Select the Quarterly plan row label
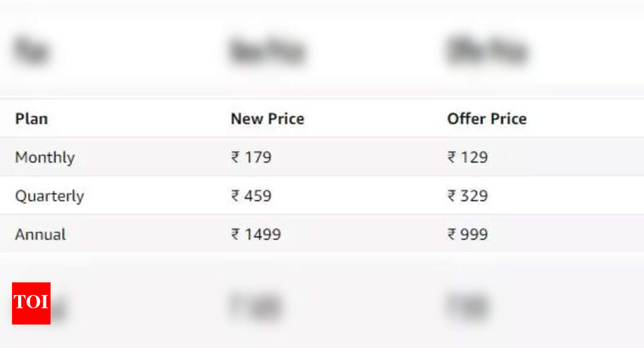 click(x=50, y=196)
